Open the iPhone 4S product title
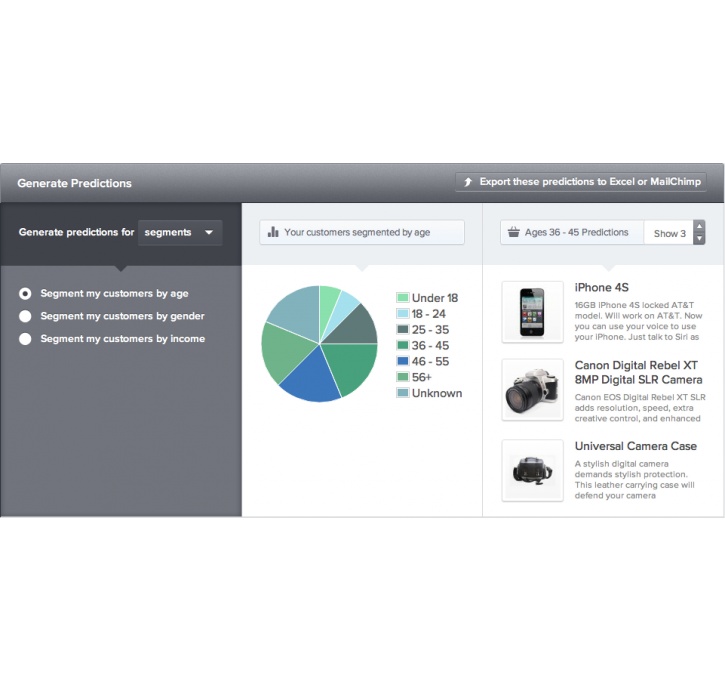725x680 pixels. pyautogui.click(x=602, y=288)
